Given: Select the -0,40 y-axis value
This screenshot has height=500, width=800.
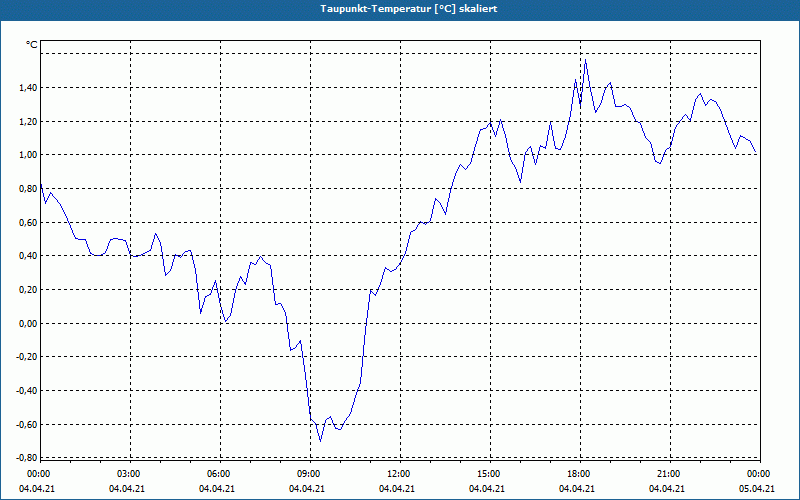Looking at the screenshot, I should 27,391.
